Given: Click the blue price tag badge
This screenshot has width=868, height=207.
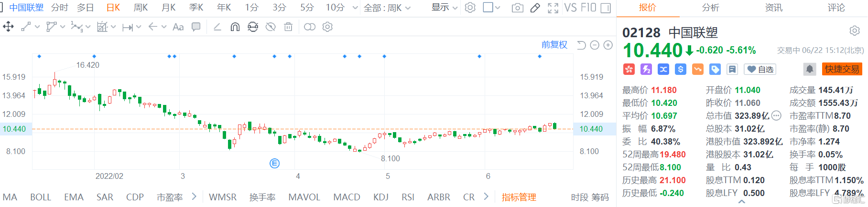Looking at the screenshot, I should pos(715,69).
